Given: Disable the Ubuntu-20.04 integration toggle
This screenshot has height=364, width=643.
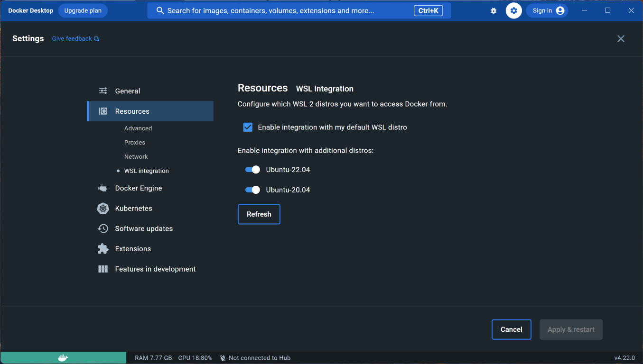Looking at the screenshot, I should tap(252, 190).
